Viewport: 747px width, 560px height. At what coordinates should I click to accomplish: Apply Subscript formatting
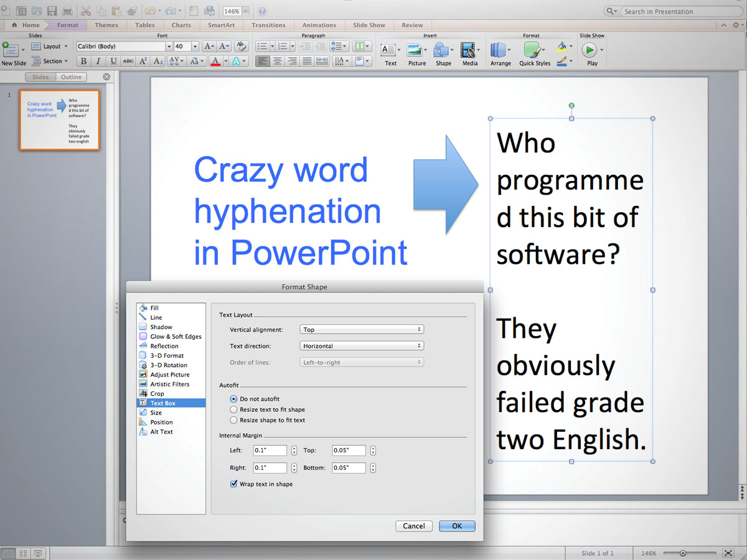158,61
